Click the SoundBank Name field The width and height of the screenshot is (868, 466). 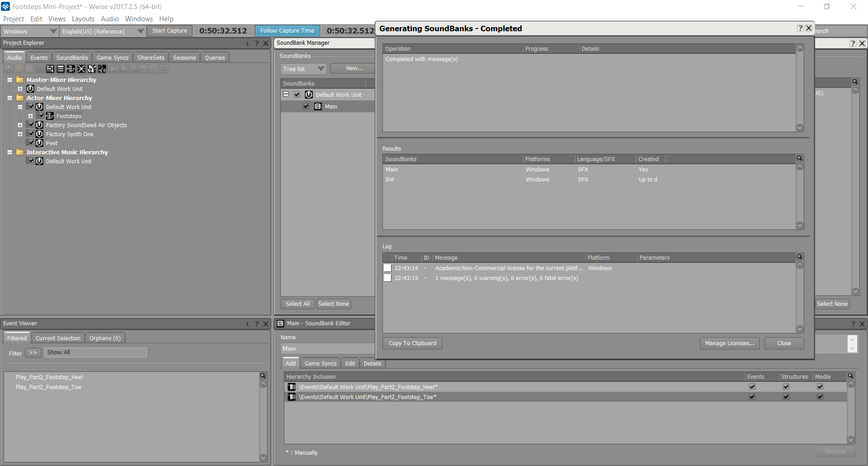328,348
